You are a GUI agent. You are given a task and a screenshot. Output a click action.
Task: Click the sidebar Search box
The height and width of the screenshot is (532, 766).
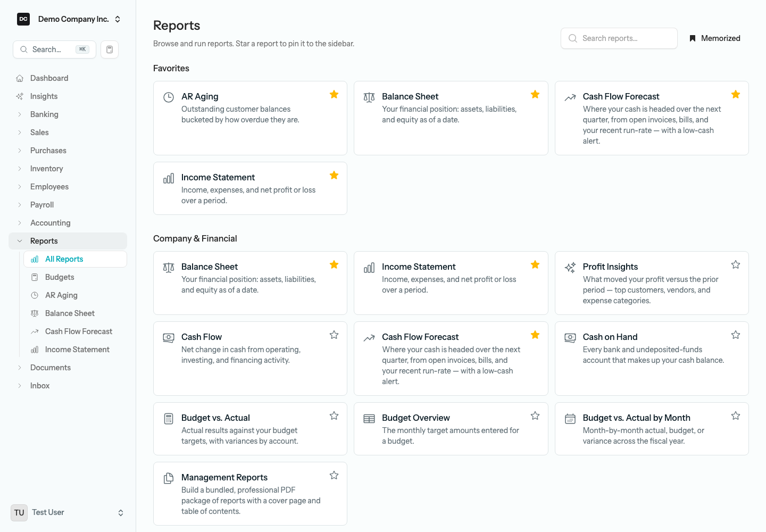(54, 49)
